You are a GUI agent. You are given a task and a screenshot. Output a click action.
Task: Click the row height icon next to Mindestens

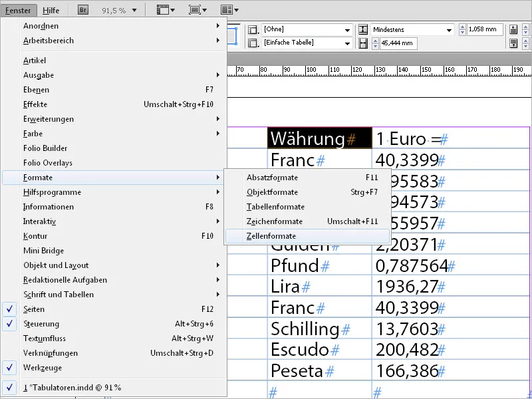coord(362,30)
